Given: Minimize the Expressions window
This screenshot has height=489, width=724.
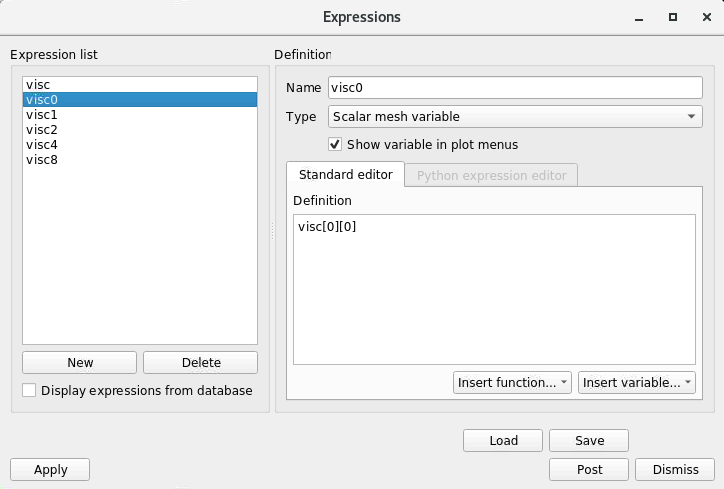Looking at the screenshot, I should tap(639, 18).
